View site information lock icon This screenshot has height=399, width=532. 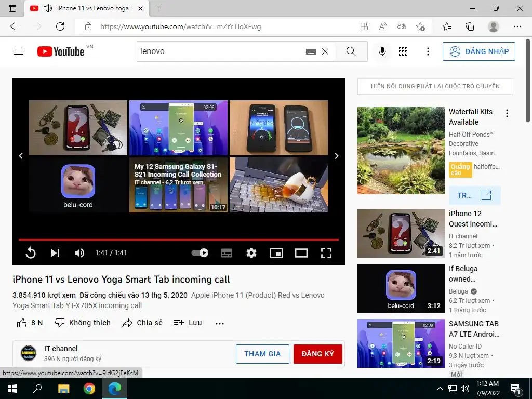click(88, 26)
